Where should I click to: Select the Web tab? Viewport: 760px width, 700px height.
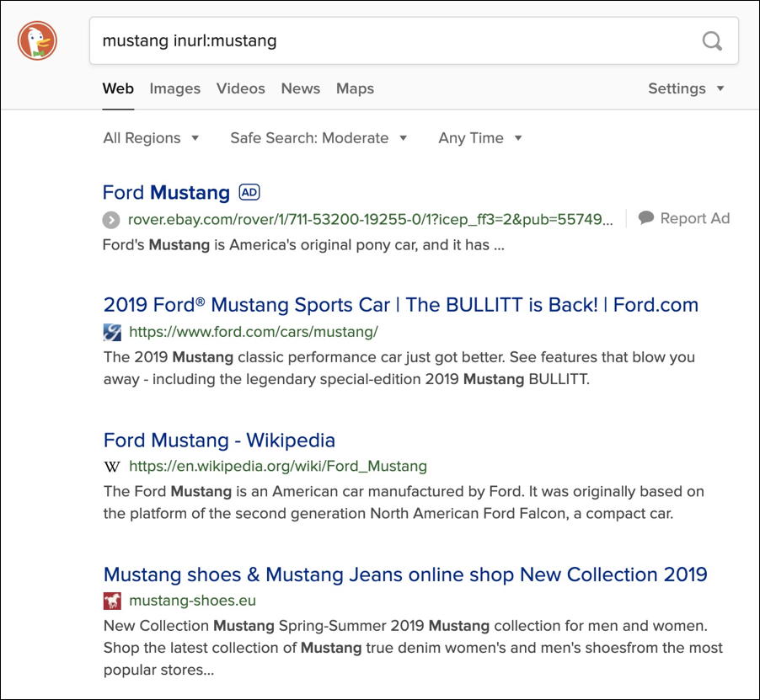(x=118, y=88)
